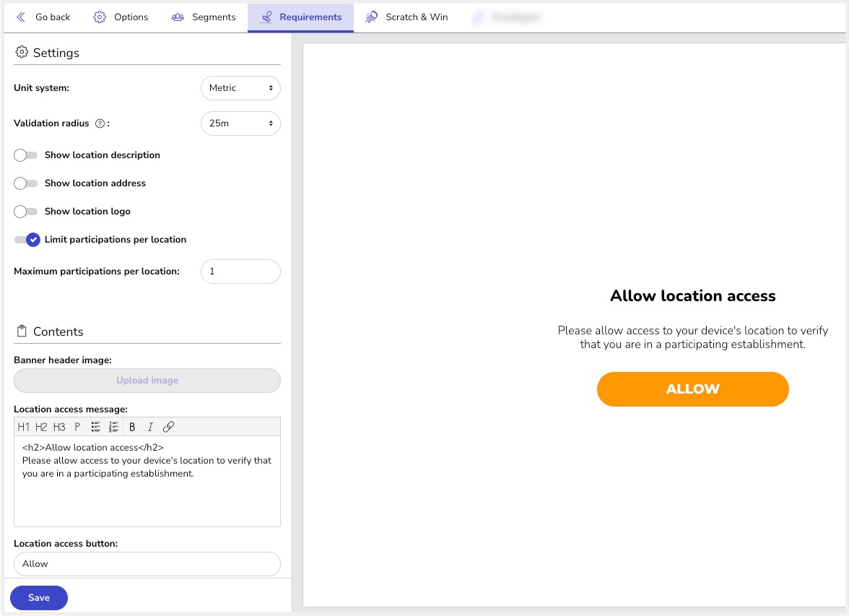Apply H2 heading in editor toolbar
The image size is (849, 616).
41,427
